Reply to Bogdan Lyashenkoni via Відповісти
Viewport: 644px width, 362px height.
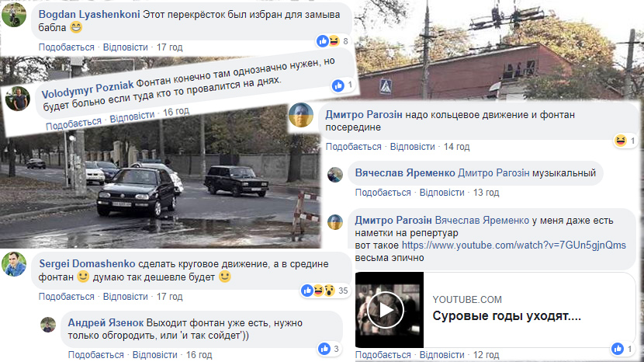[125, 47]
